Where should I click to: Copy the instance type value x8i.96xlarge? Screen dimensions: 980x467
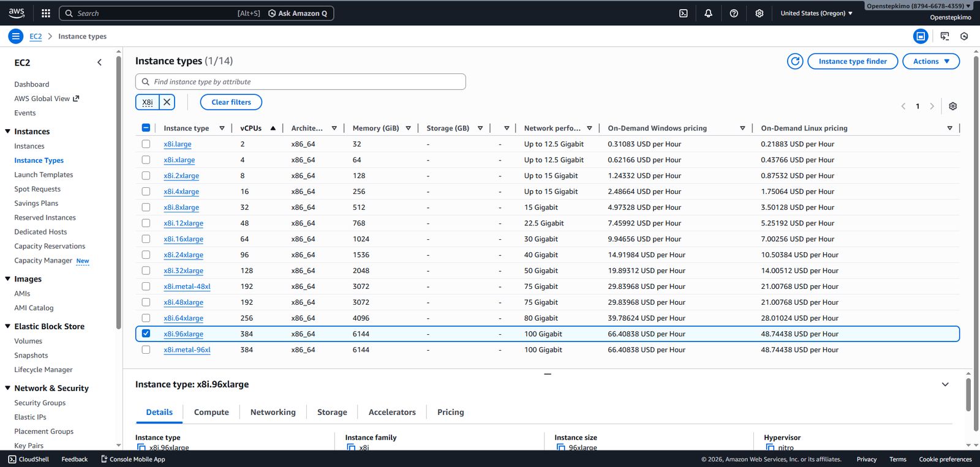[141, 447]
